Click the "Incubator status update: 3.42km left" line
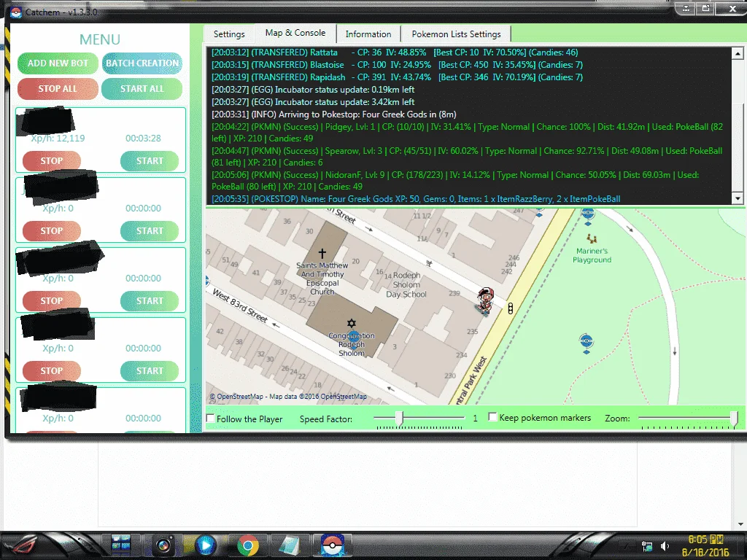747x560 pixels. [313, 102]
